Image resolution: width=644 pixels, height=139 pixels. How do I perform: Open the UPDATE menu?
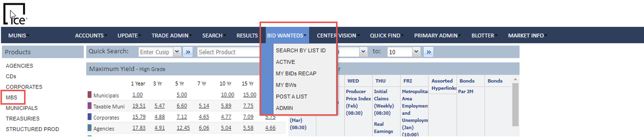pos(129,36)
